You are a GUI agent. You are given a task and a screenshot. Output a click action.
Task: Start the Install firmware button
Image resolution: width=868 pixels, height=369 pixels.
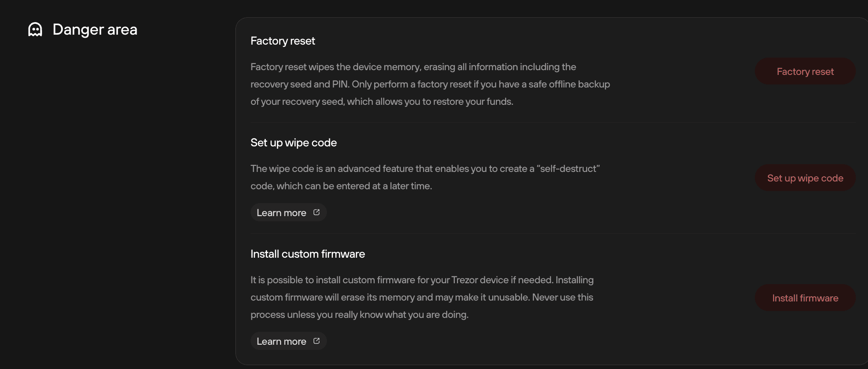pos(805,298)
